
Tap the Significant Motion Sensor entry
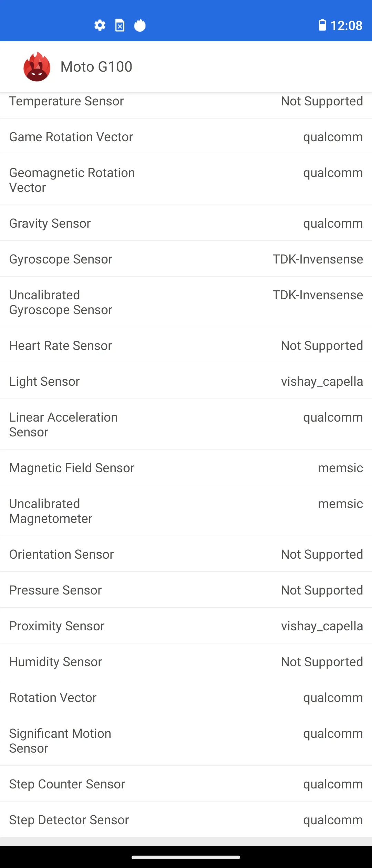(186, 741)
